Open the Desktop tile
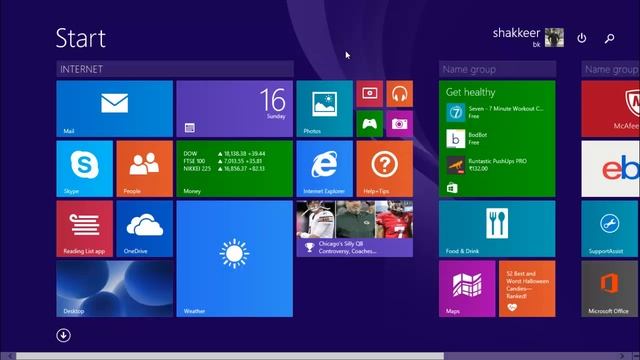 point(114,289)
